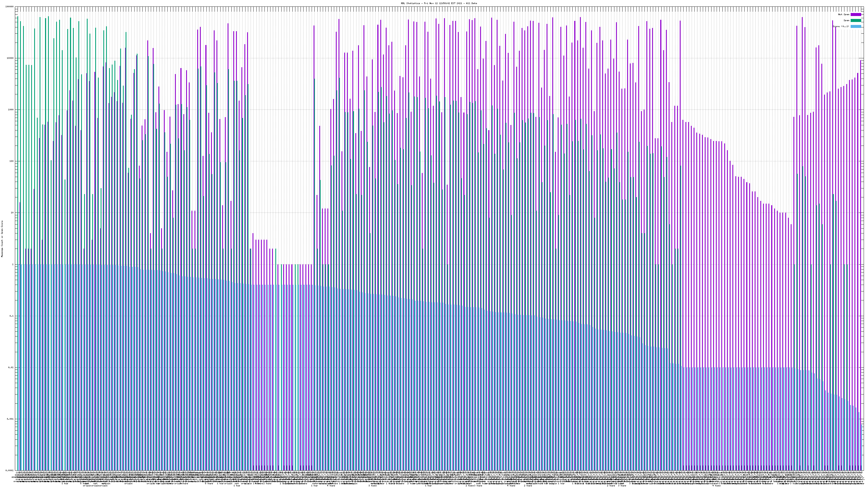
Task: Click the 10 y-axis tick label
Action: [x=12, y=213]
